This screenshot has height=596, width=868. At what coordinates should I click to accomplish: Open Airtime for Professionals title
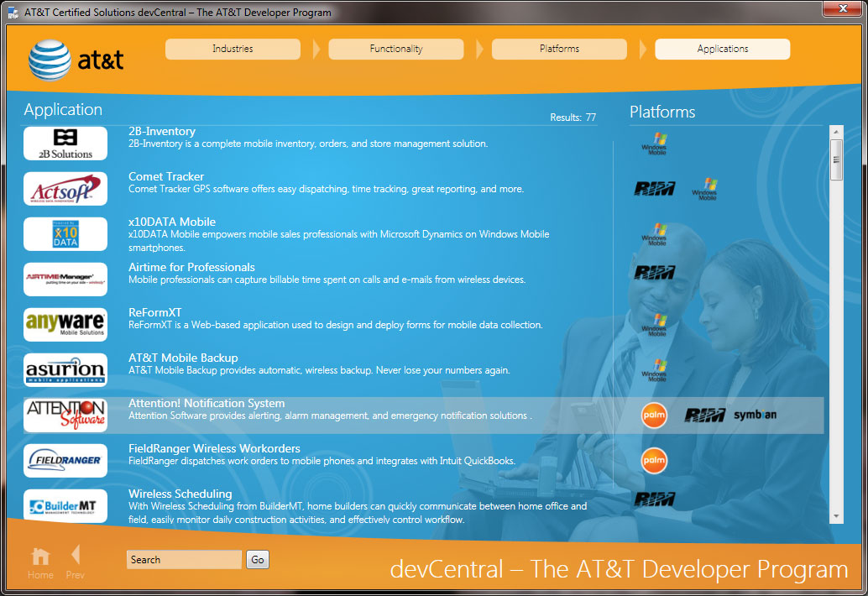click(191, 267)
